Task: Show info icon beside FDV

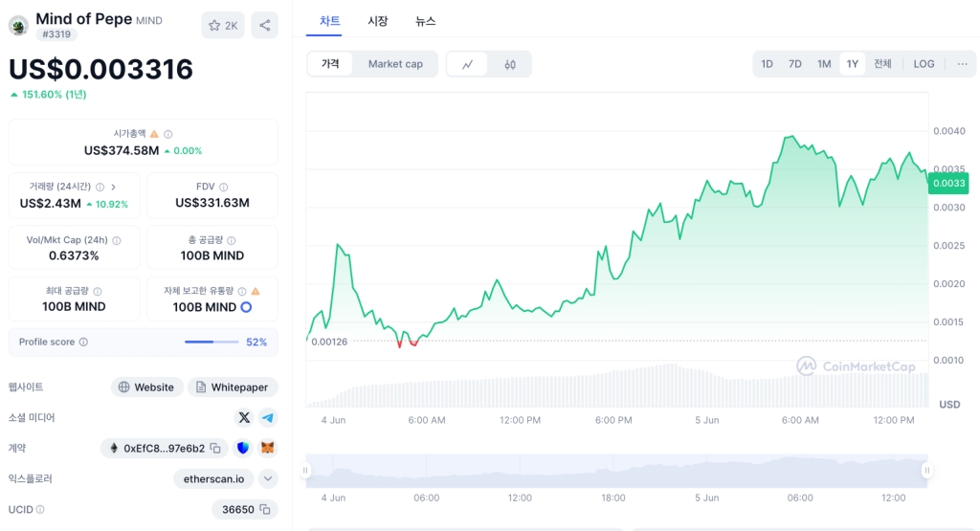Action: click(224, 187)
